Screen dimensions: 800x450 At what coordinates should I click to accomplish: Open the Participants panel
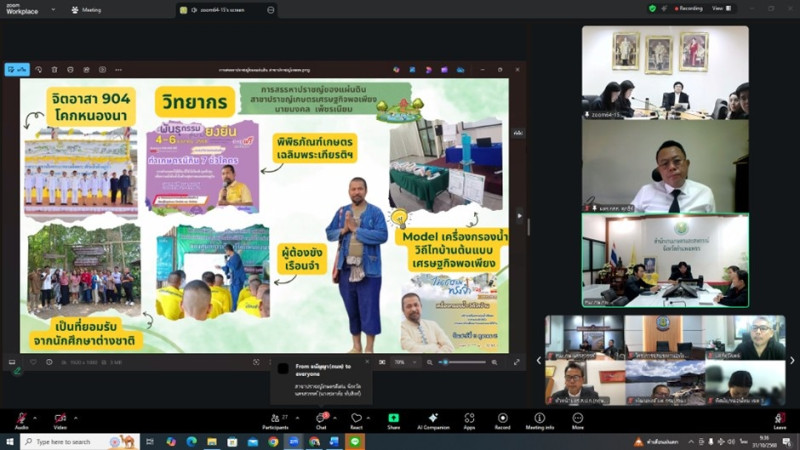(278, 419)
